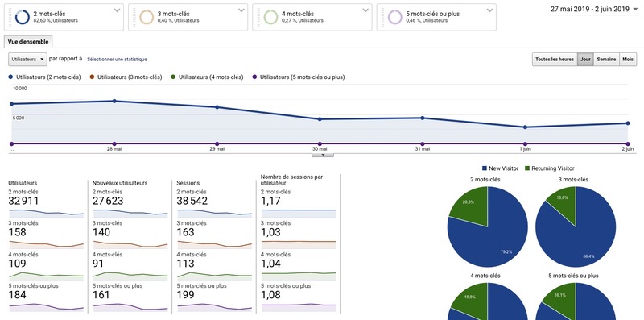Click the 28 mai data point on blue line

[114, 101]
